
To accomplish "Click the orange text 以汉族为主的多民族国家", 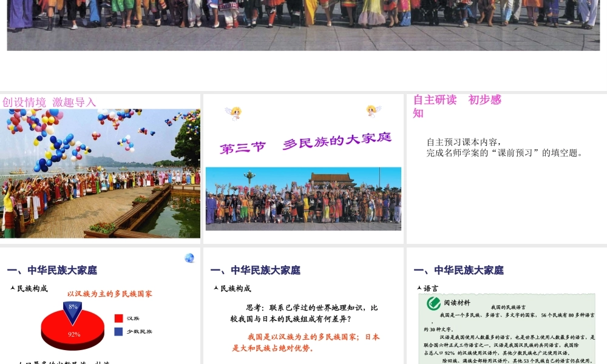I will pyautogui.click(x=109, y=294).
